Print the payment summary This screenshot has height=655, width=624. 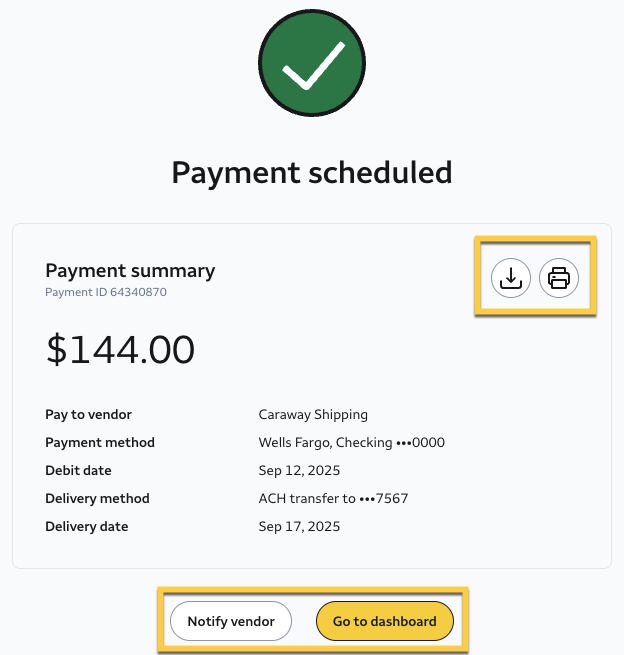(559, 278)
